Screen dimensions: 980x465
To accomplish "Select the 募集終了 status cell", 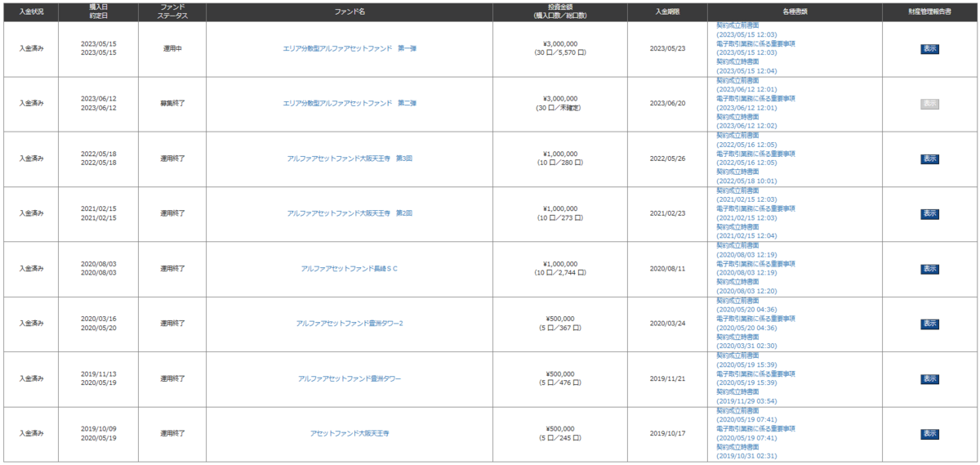I will pos(172,104).
